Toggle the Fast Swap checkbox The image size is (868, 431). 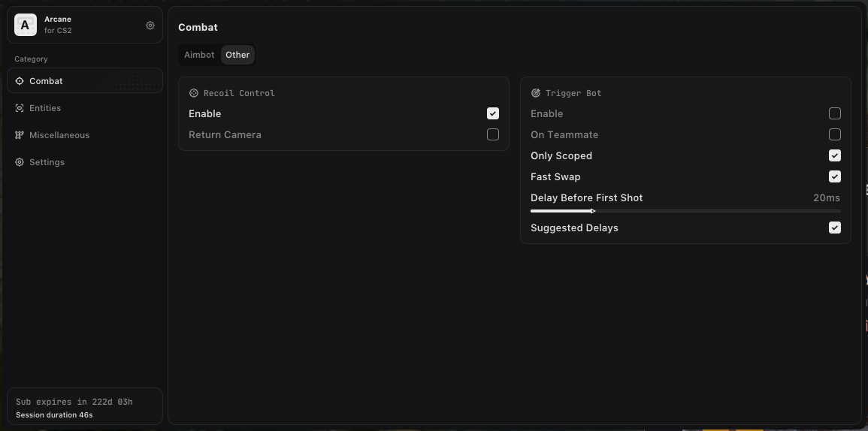835,176
